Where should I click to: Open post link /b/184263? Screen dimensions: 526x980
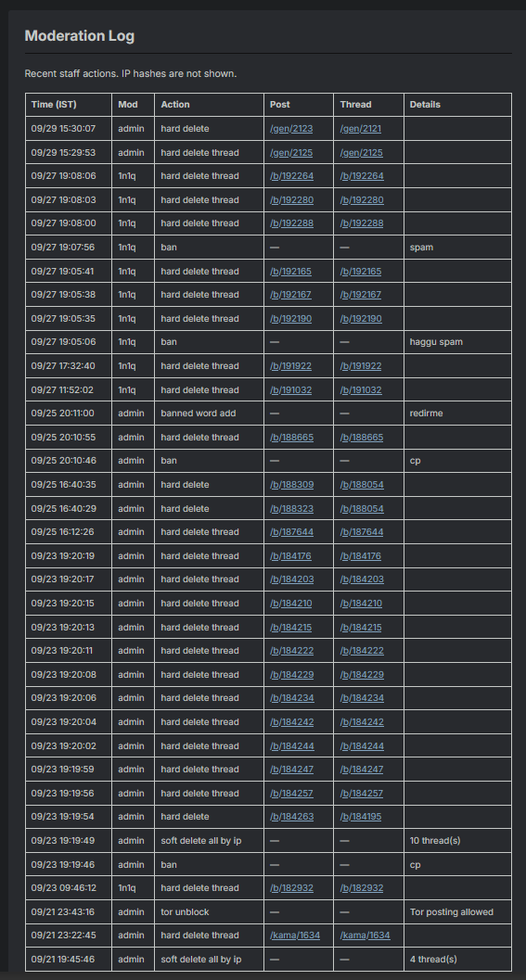tap(291, 817)
